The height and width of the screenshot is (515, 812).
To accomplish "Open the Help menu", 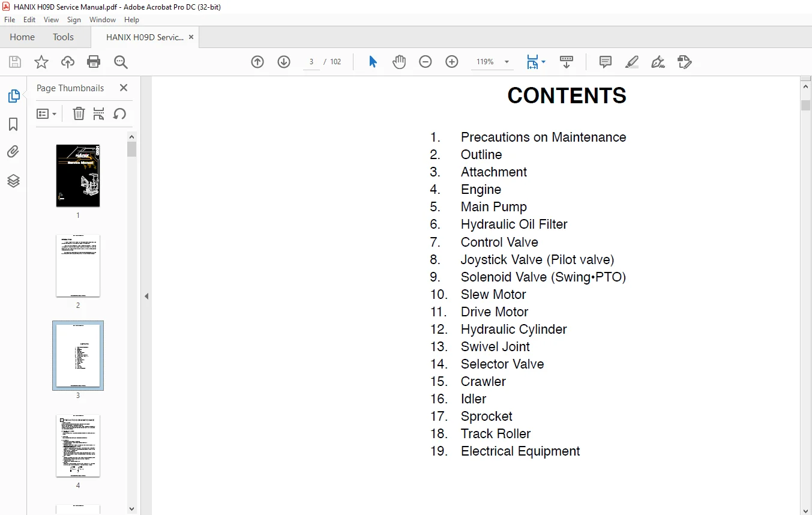I will (x=131, y=20).
